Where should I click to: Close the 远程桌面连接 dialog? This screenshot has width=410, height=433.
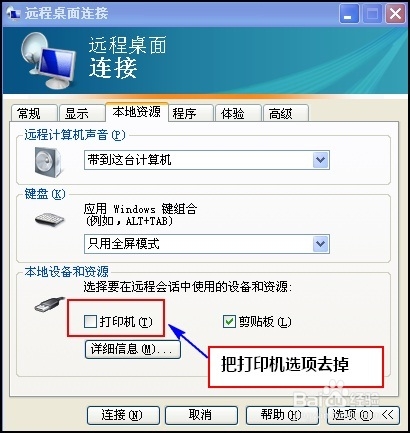coord(396,14)
